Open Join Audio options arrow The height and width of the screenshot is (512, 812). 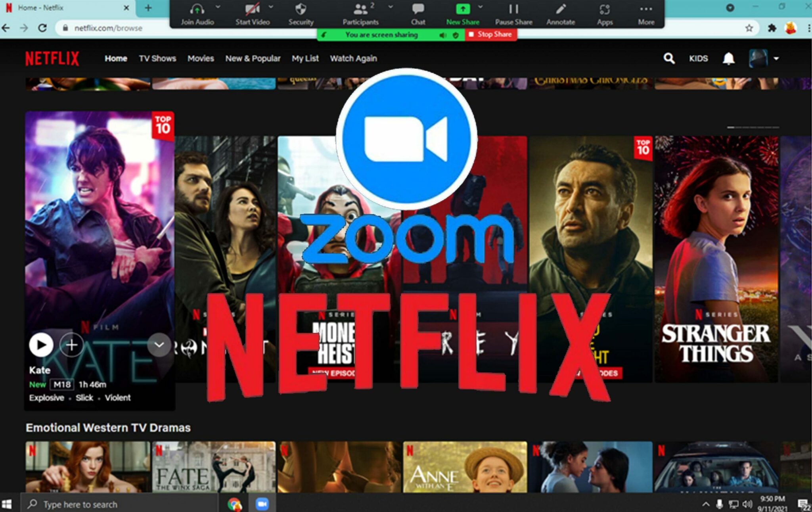pyautogui.click(x=218, y=7)
